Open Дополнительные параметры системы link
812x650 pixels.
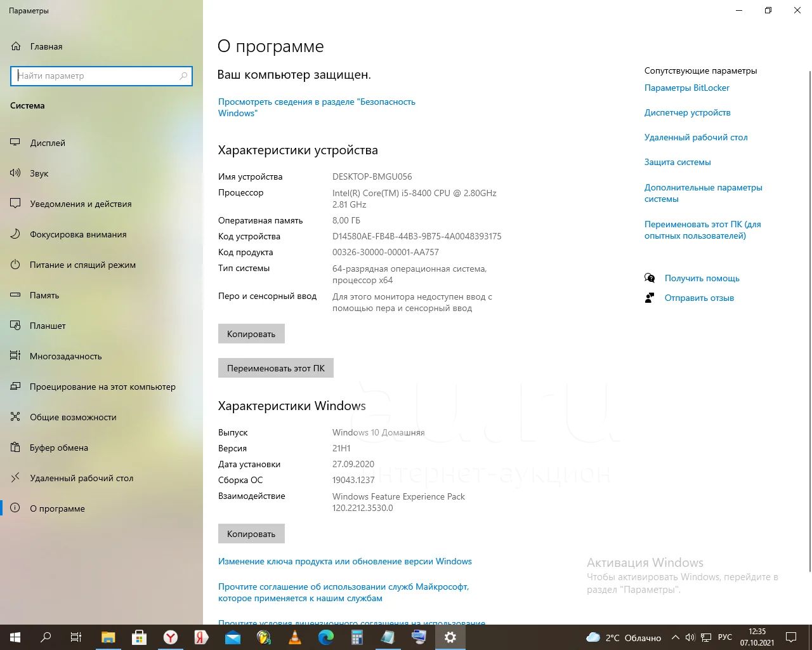[704, 193]
